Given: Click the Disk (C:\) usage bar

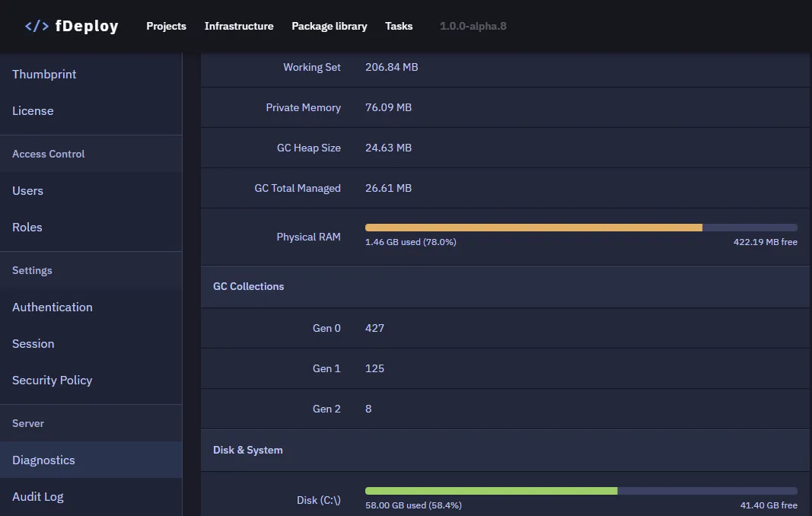Looking at the screenshot, I should tap(581, 491).
